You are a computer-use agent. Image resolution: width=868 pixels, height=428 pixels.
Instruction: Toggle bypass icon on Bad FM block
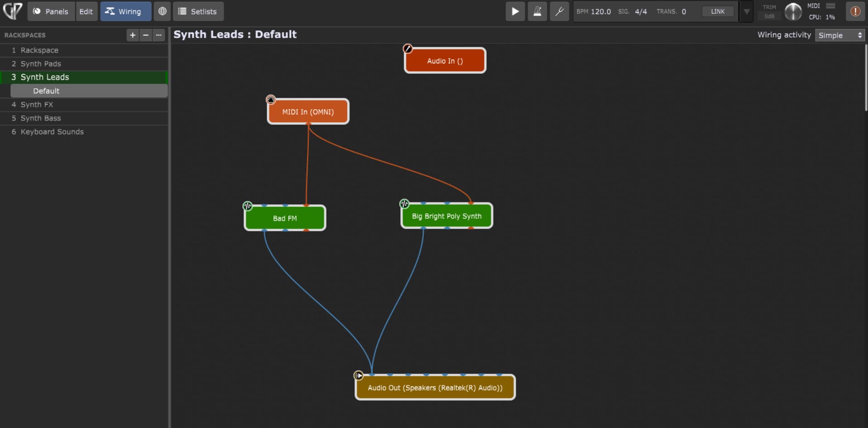(247, 206)
